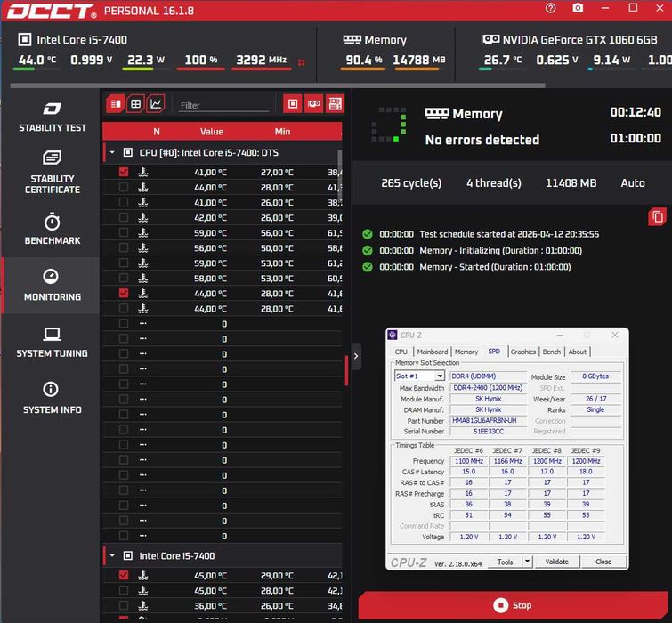Select the SPD tab in CPU-Z
Screen dimensions: 672x623
click(x=494, y=352)
